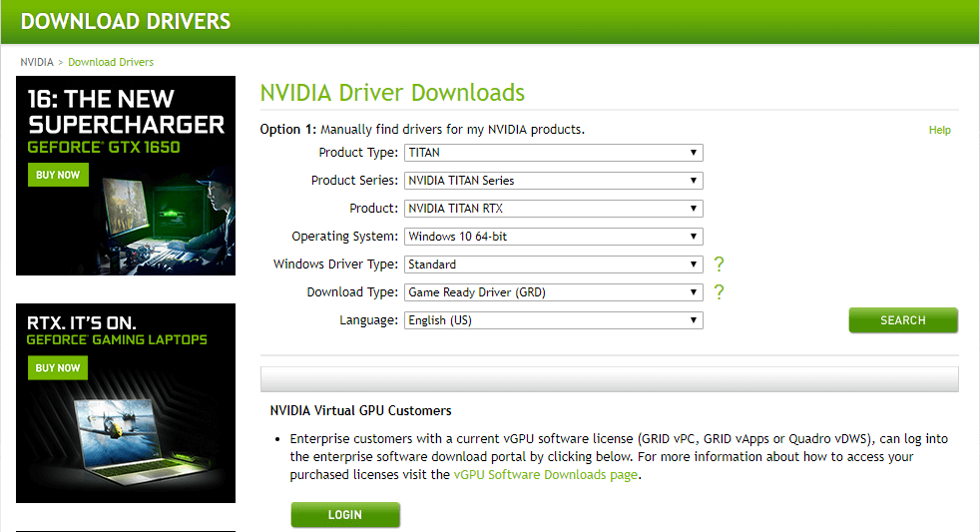Click the help question mark beside Windows Driver Type
Image resolution: width=980 pixels, height=532 pixels.
[719, 265]
